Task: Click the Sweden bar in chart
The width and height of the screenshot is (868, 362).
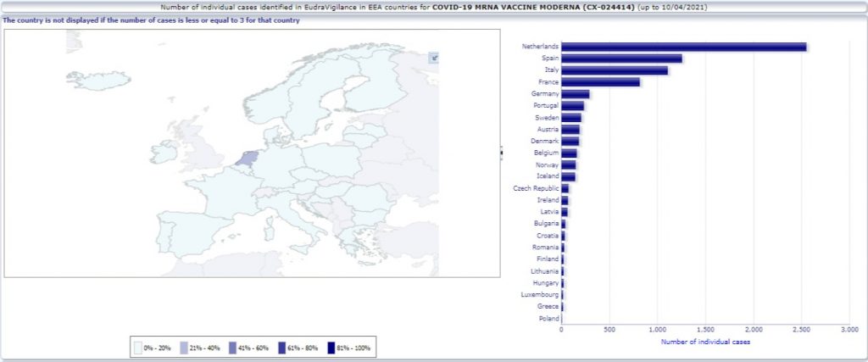Action: click(571, 118)
